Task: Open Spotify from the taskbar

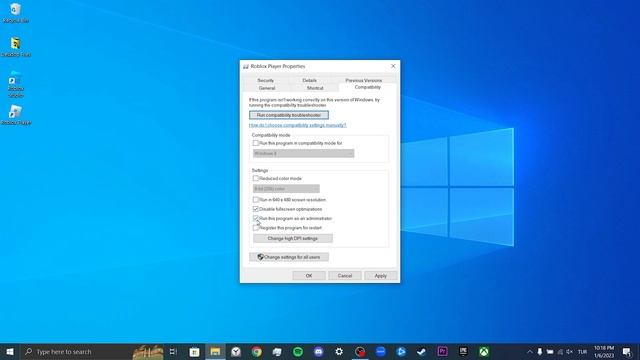Action: coord(298,351)
